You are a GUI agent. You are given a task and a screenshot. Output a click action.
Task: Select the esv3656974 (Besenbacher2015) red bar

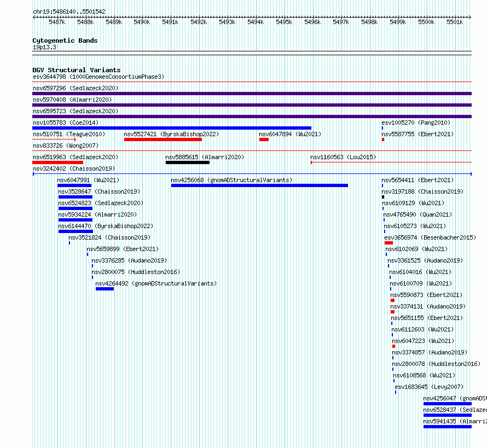click(389, 243)
